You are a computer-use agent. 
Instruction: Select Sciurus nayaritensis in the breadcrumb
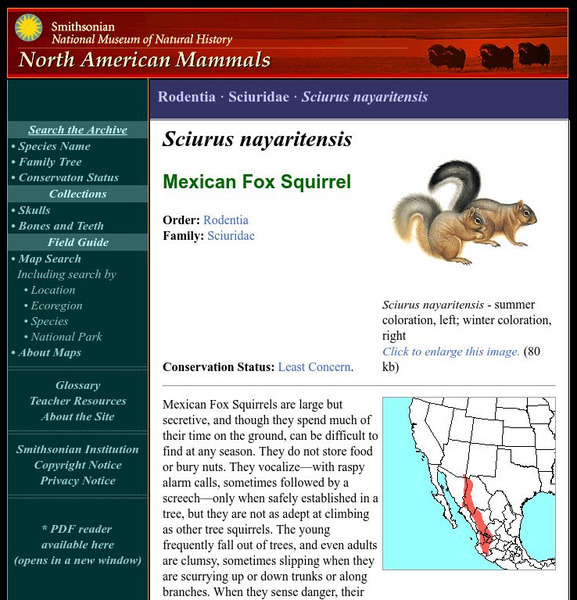coord(365,97)
